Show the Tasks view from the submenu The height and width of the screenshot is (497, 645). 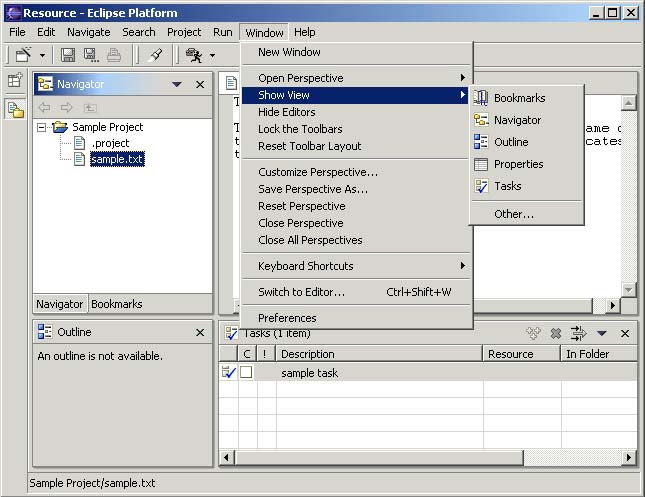pos(526,186)
